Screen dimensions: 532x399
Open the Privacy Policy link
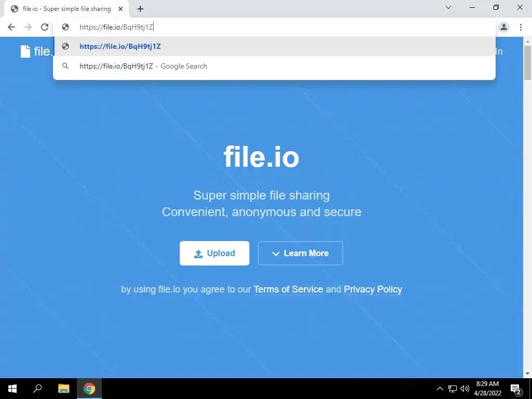373,289
